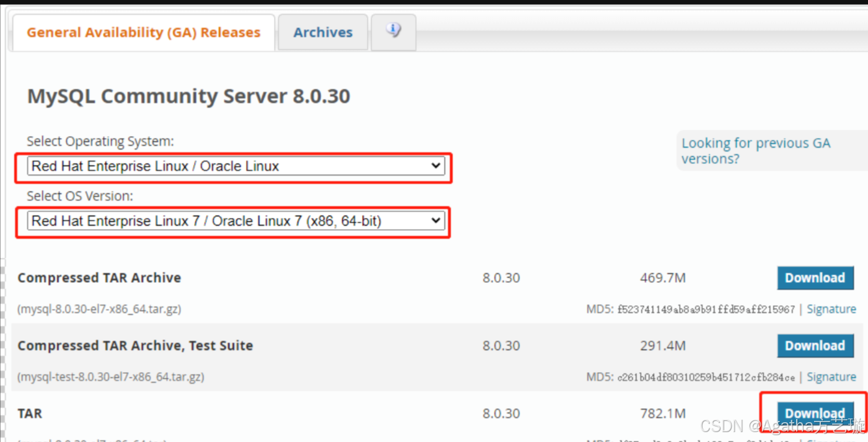Screen dimensions: 868x442
Task: Open Signature link for mysql-8.0.30-el7 tar.gz
Action: point(831,309)
